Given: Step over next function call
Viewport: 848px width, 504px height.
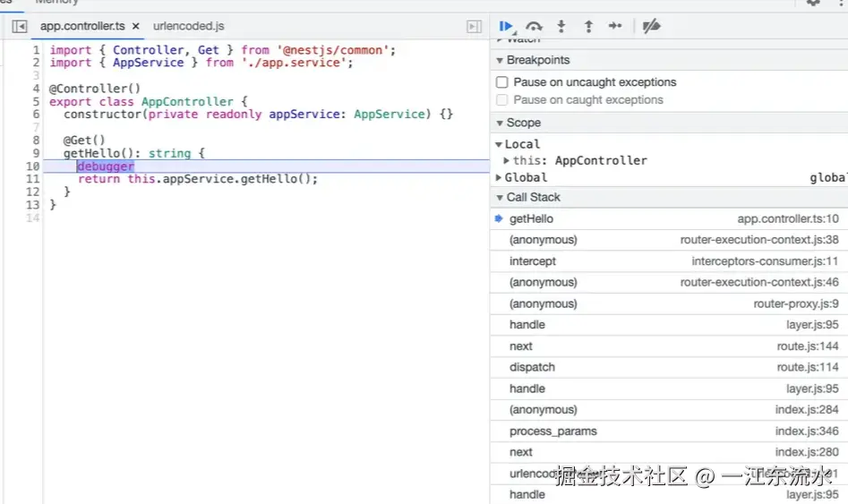Looking at the screenshot, I should click(x=534, y=26).
